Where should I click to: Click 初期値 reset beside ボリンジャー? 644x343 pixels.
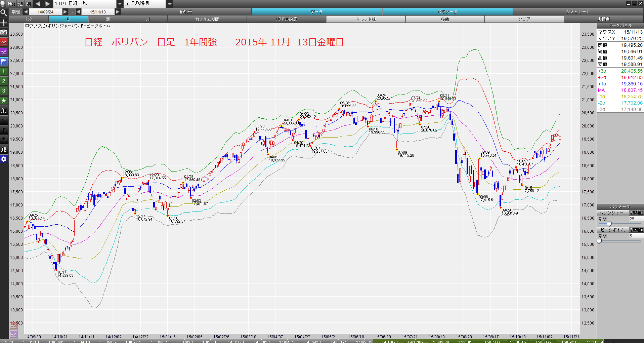pyautogui.click(x=636, y=213)
